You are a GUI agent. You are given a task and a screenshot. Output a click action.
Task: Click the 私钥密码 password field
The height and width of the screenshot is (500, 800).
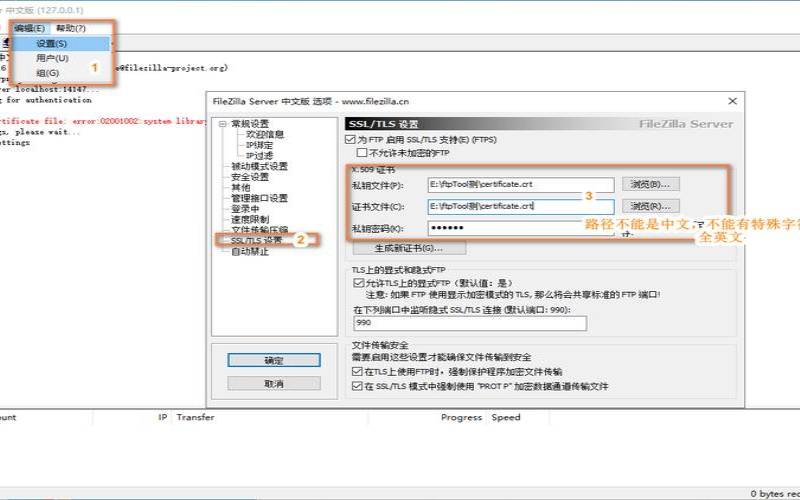tap(521, 228)
